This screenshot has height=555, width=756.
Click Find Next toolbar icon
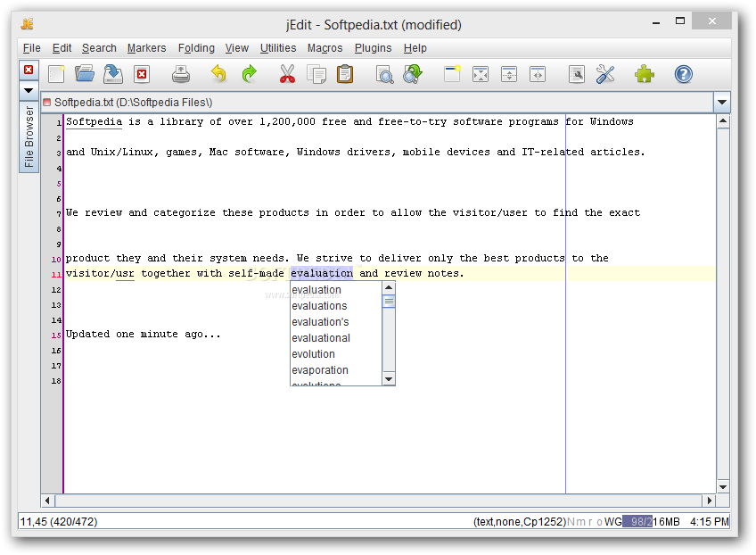tap(413, 74)
